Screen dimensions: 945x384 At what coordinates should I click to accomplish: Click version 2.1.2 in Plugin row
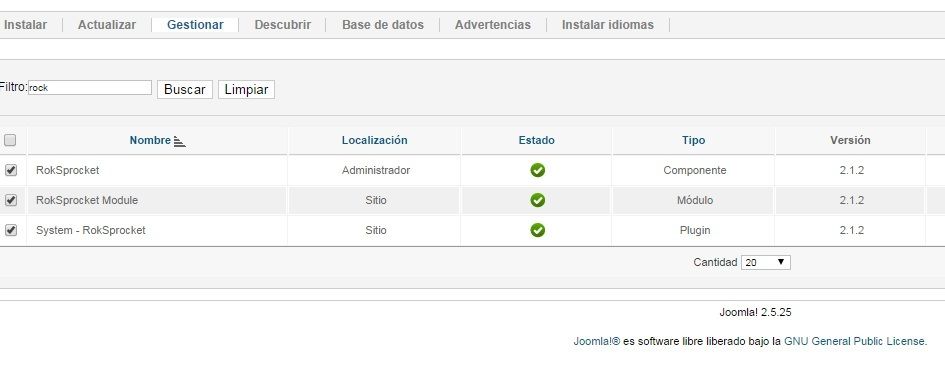click(852, 230)
